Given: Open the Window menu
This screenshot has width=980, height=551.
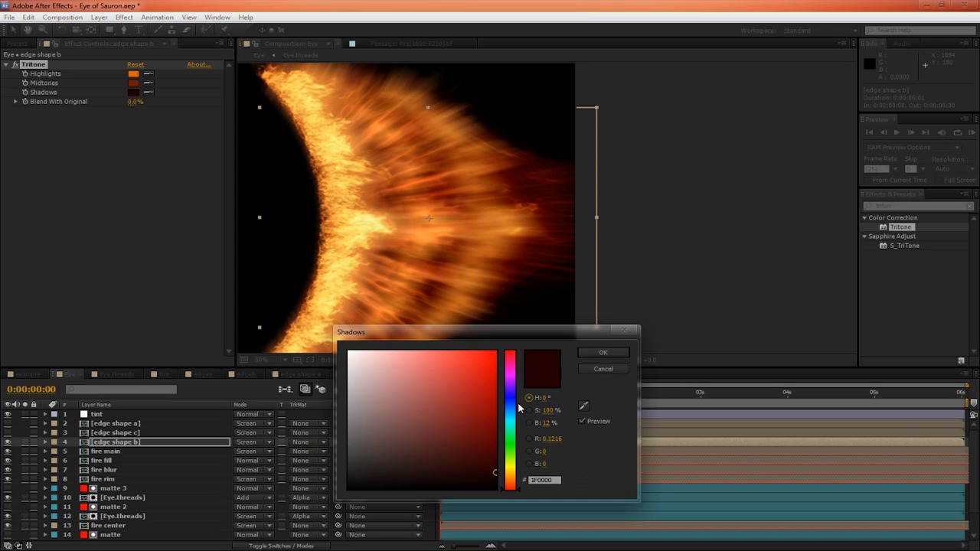Looking at the screenshot, I should pyautogui.click(x=217, y=17).
